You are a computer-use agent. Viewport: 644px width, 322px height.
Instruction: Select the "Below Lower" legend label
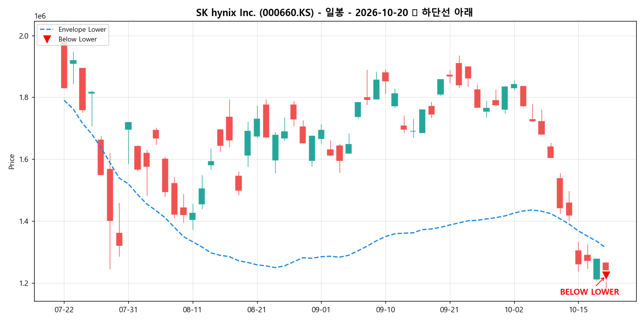78,40
